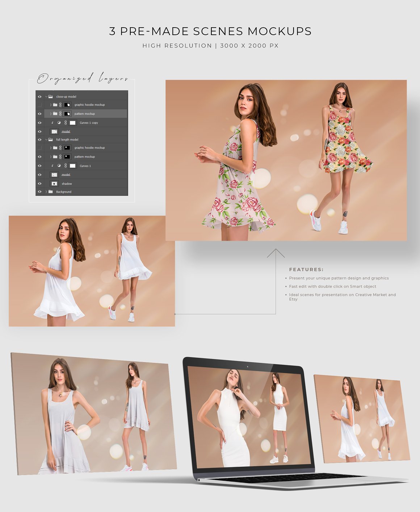This screenshot has width=420, height=512.
Task: Click the close-up model group folder icon
Action: [51, 97]
